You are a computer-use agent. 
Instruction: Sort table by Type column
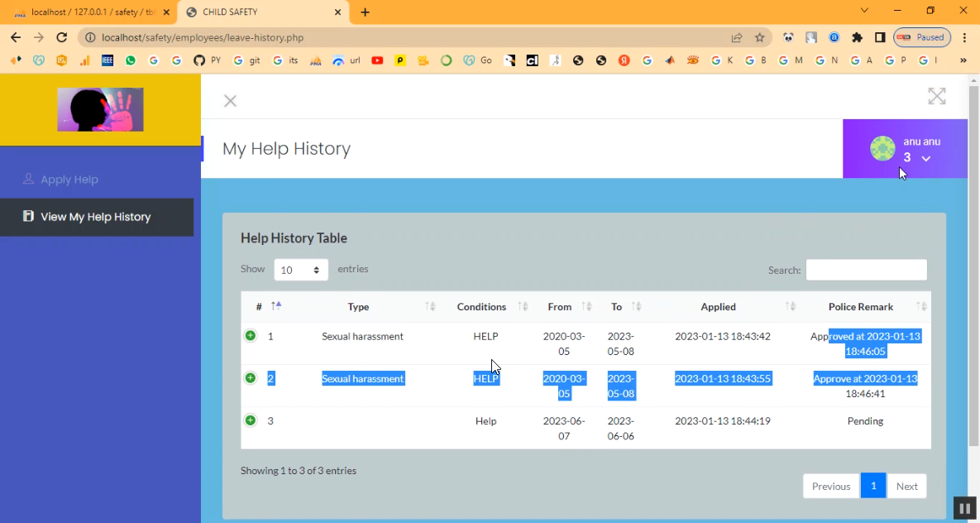(x=358, y=307)
